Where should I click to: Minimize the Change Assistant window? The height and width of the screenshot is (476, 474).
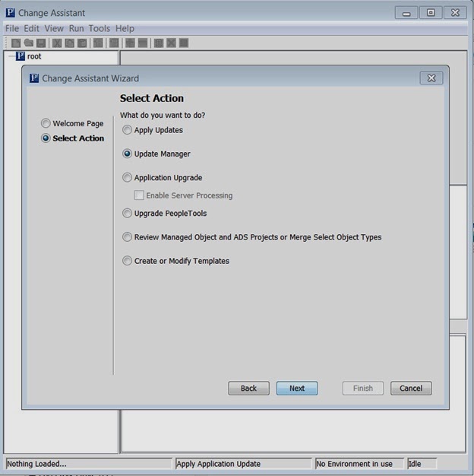click(x=406, y=13)
